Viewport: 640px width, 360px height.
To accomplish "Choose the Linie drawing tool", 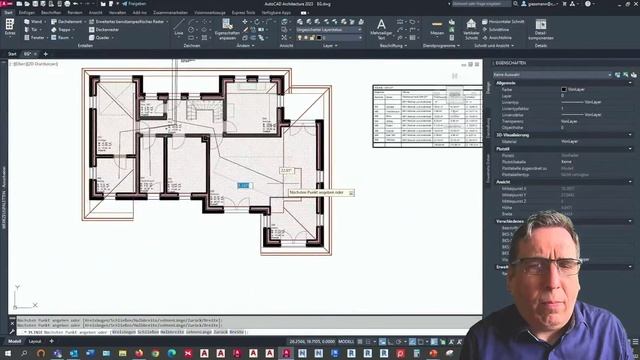I will click(x=179, y=27).
